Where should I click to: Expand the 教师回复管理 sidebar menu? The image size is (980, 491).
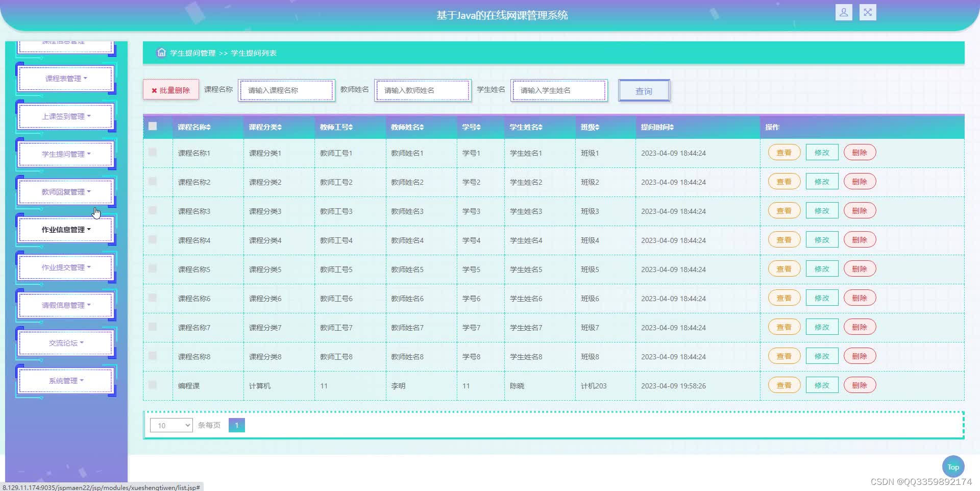click(66, 192)
